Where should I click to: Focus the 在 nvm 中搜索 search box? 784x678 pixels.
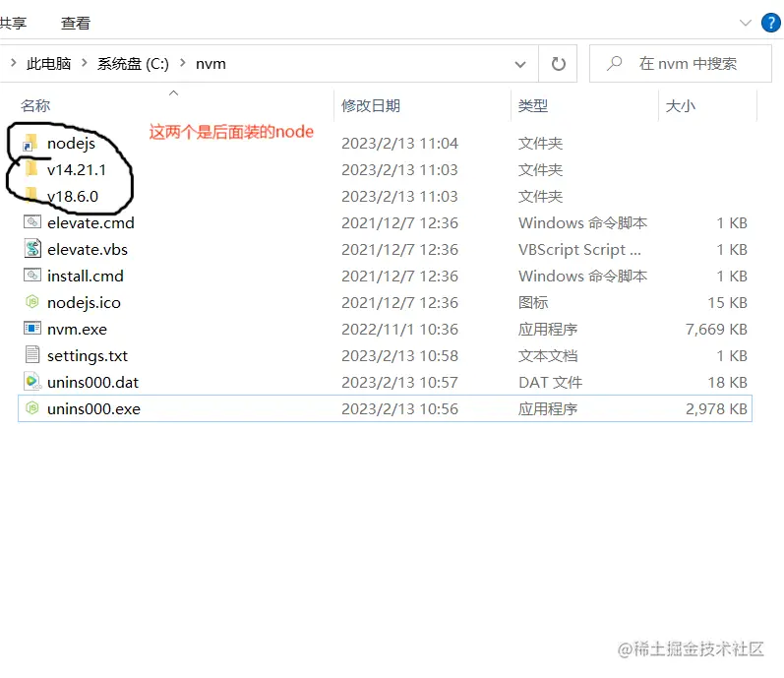click(681, 64)
